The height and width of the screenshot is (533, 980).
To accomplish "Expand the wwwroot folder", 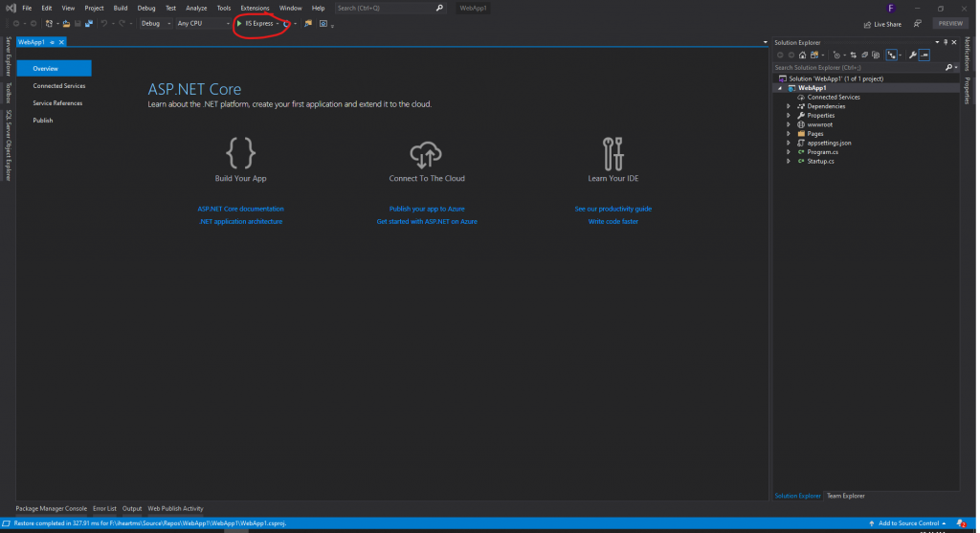I will (789, 124).
